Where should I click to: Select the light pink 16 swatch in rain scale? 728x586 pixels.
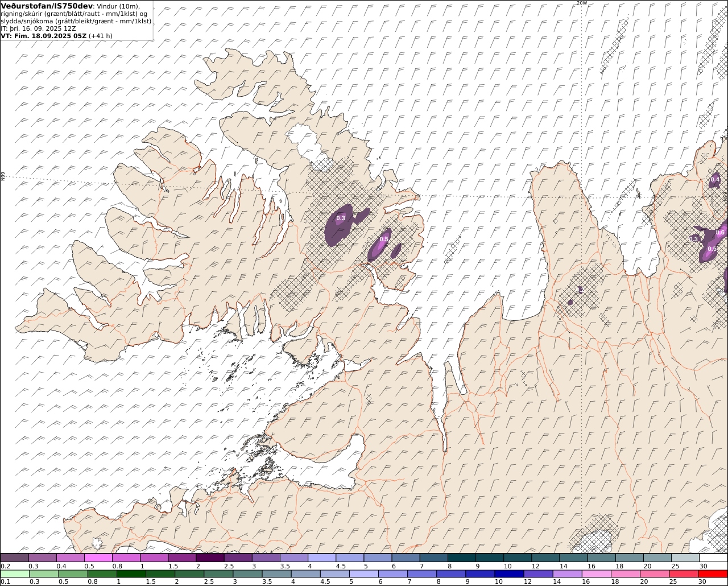tap(595, 573)
